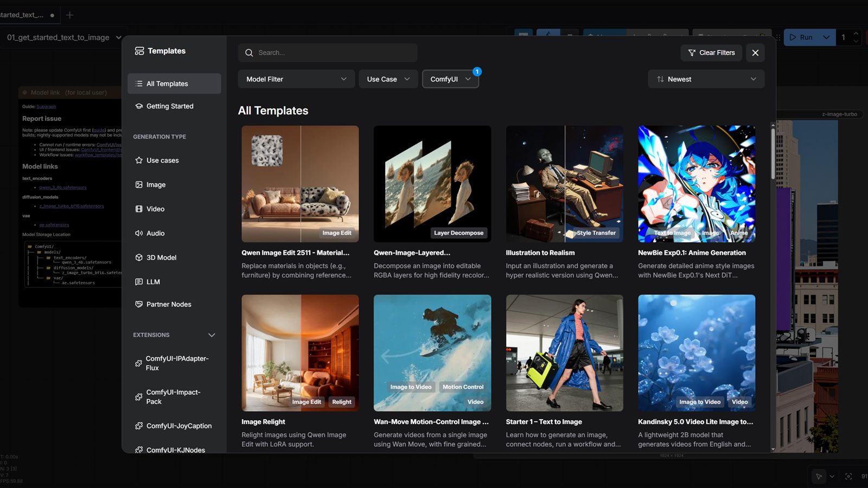Image resolution: width=868 pixels, height=488 pixels.
Task: Toggle the Use cases filter in the sidebar
Action: click(162, 160)
